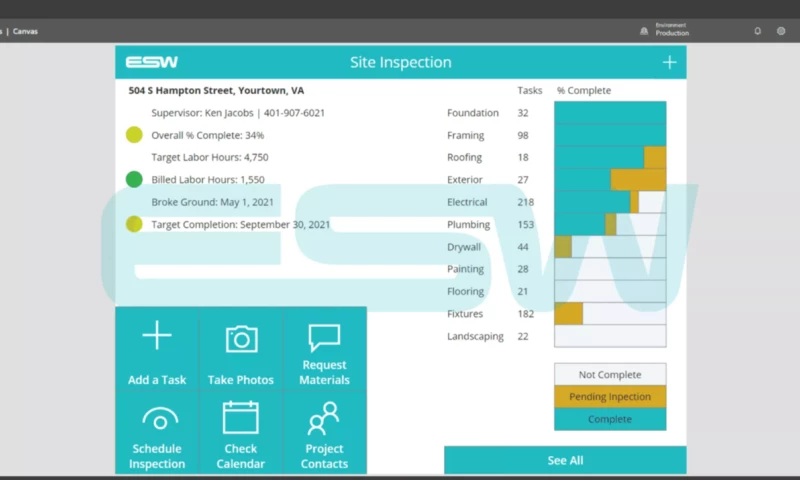Select the Complete legend item

tap(610, 419)
